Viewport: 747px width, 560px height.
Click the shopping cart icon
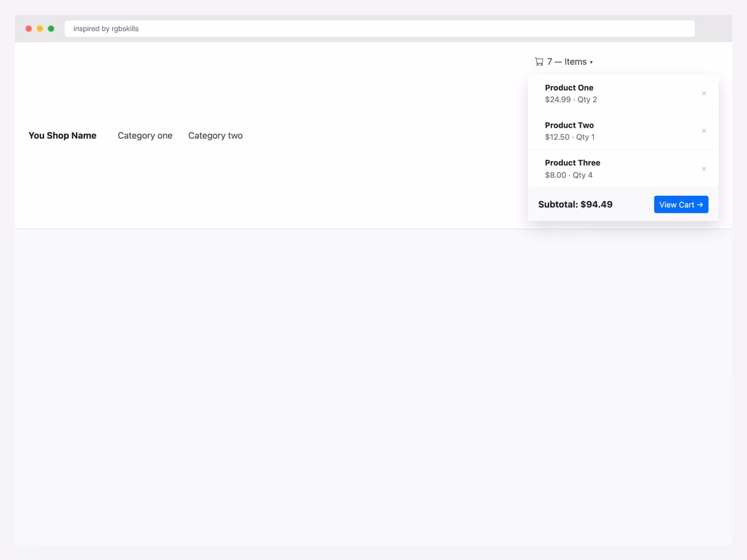pyautogui.click(x=539, y=62)
